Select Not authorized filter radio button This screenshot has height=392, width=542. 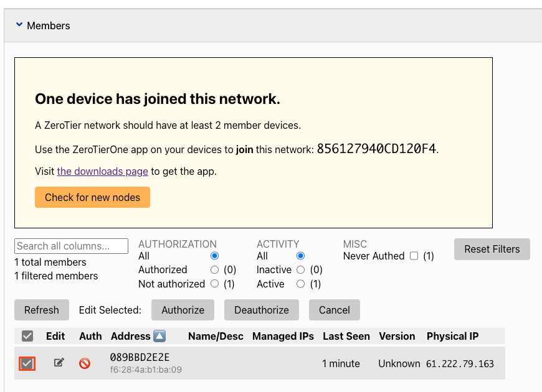coord(214,284)
